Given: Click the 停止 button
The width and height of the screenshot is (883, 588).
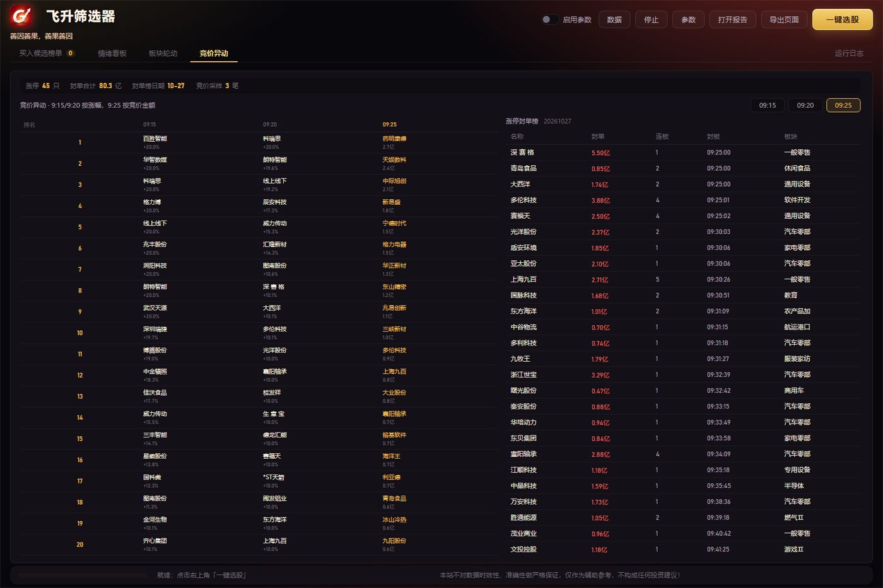Looking at the screenshot, I should tap(652, 20).
